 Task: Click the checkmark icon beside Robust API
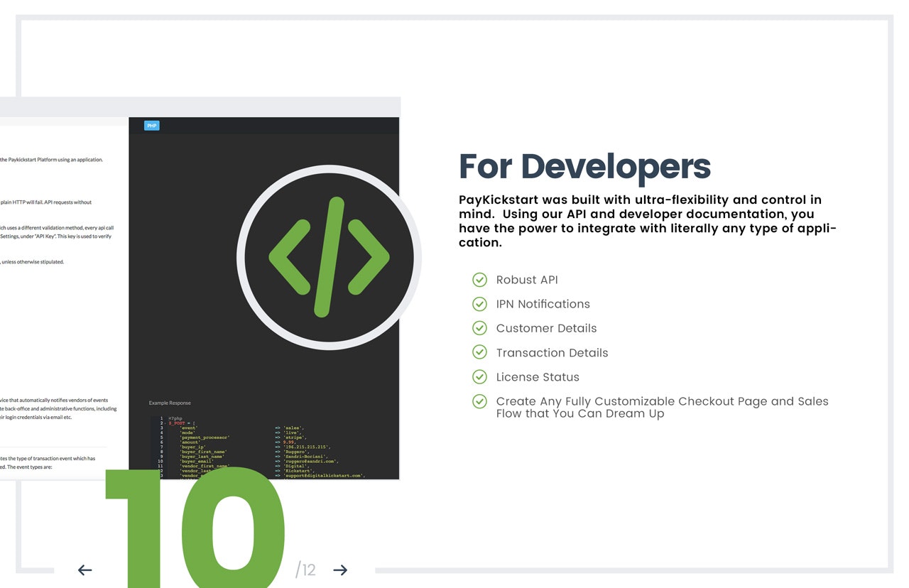[480, 280]
